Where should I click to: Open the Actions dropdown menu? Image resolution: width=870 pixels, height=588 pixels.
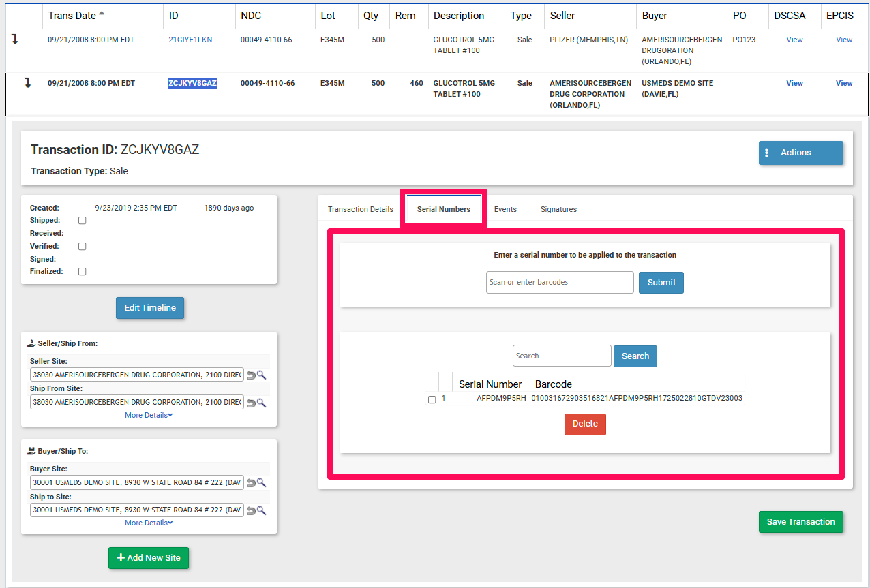click(800, 153)
